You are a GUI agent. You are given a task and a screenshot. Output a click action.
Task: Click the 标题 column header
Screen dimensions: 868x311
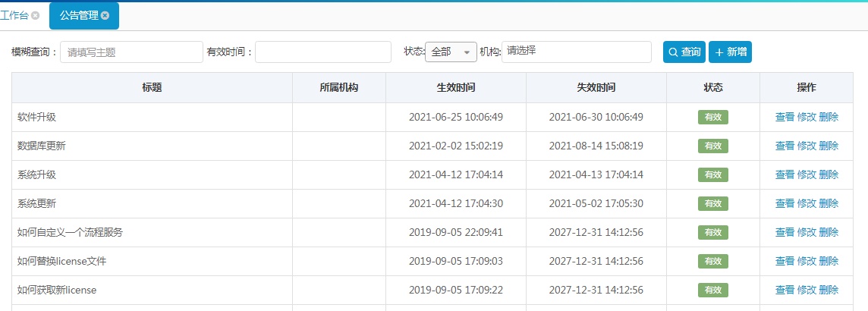pos(152,87)
